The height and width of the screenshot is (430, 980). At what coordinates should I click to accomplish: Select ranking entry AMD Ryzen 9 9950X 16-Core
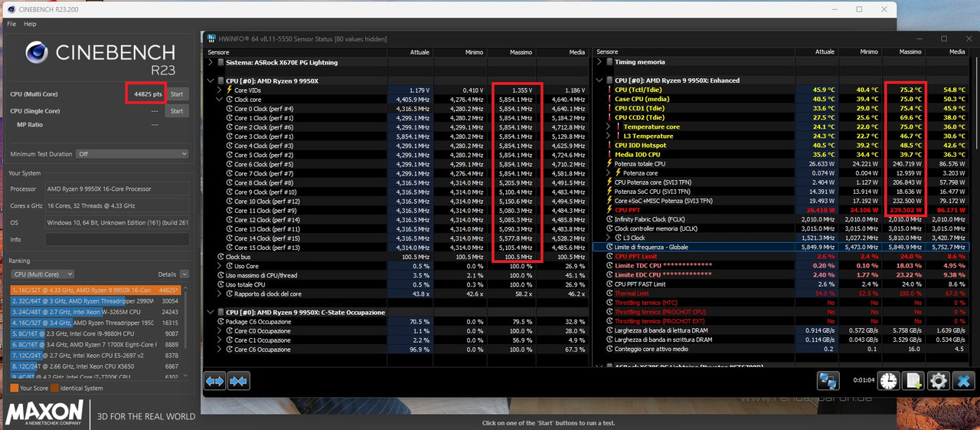(96, 290)
